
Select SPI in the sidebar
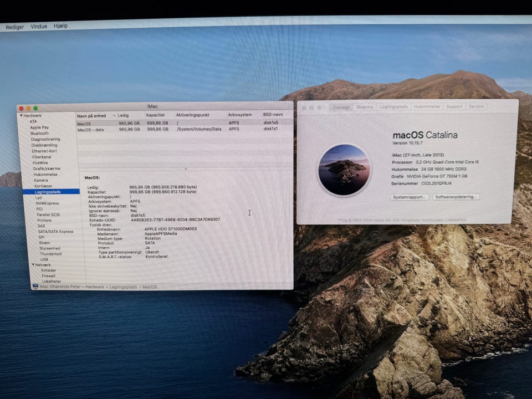click(42, 237)
